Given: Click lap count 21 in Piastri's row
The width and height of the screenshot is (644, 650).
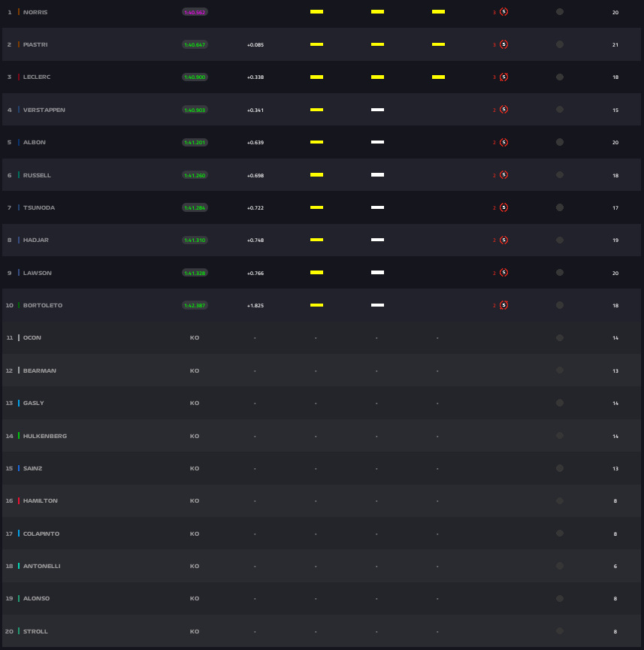Looking at the screenshot, I should tap(615, 45).
